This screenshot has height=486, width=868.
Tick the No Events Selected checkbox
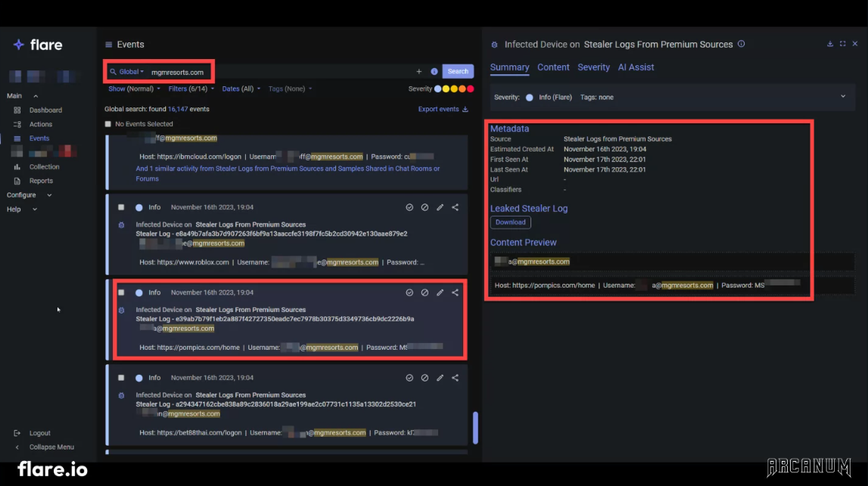[x=108, y=124]
